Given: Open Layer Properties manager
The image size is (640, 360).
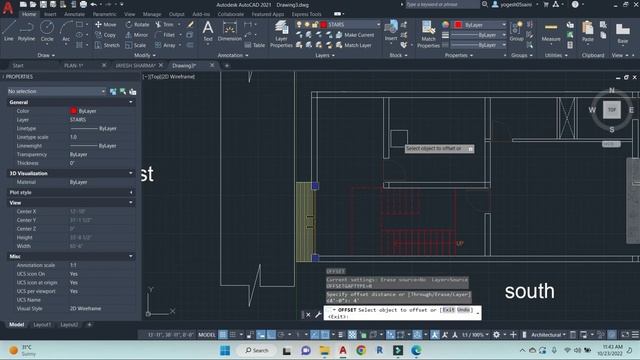Looking at the screenshot, I should (281, 34).
